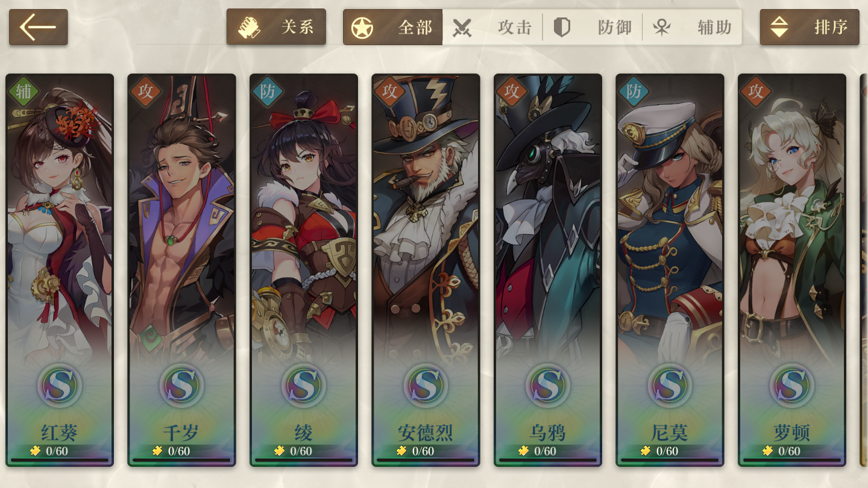
Task: Filter by 防御 defense tab
Action: pyautogui.click(x=593, y=27)
